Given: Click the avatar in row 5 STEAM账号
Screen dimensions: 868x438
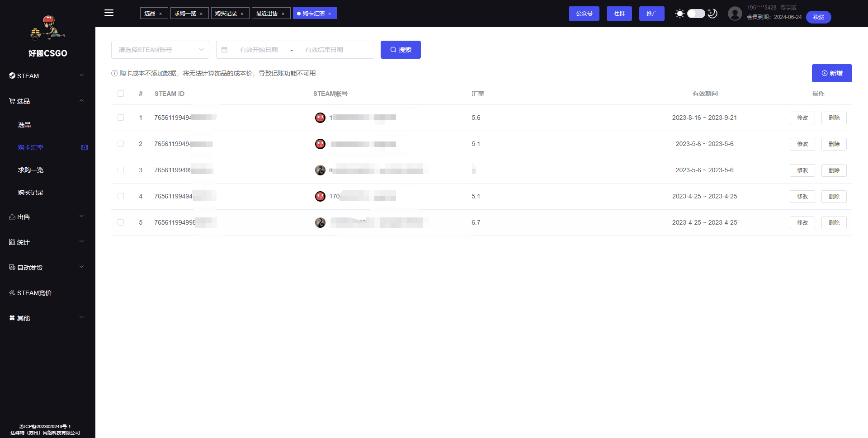Looking at the screenshot, I should click(320, 222).
